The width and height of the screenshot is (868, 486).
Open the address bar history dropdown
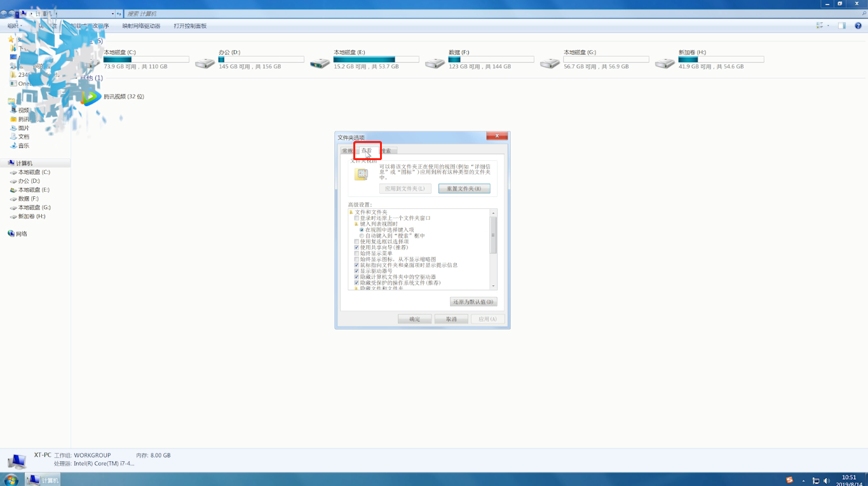(x=113, y=13)
